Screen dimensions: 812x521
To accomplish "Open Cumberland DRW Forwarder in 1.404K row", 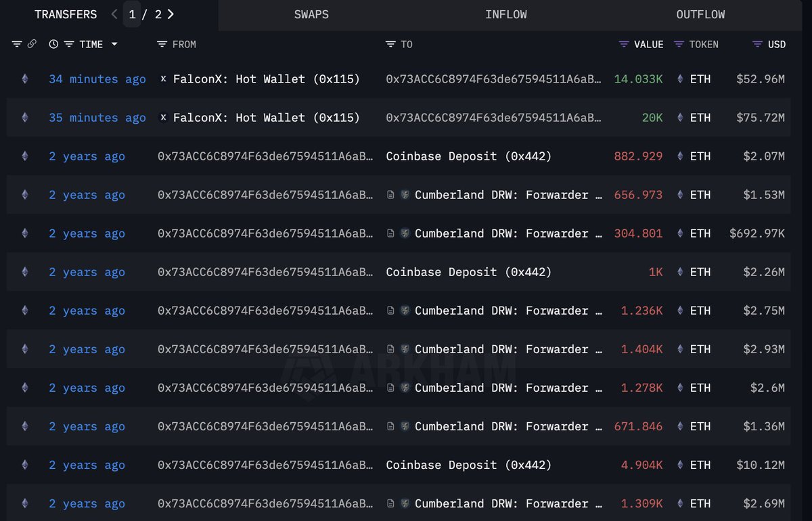I will pos(508,349).
